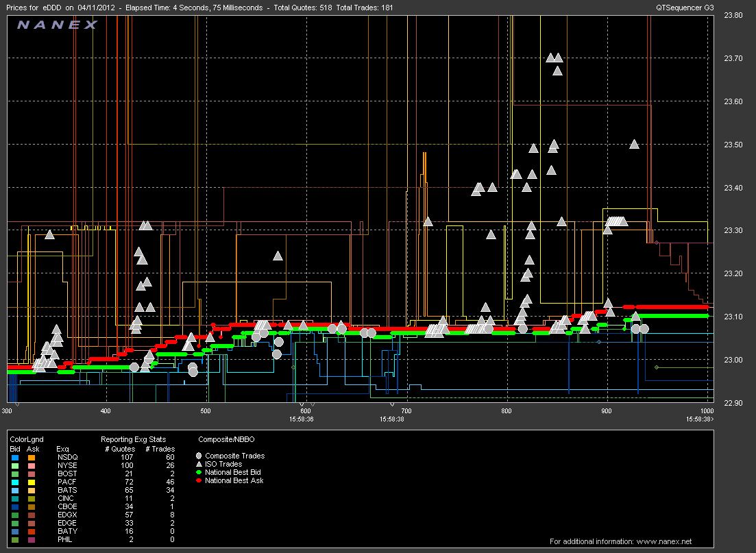The image size is (756, 553).
Task: Open the www.nanex.net link
Action: [664, 541]
